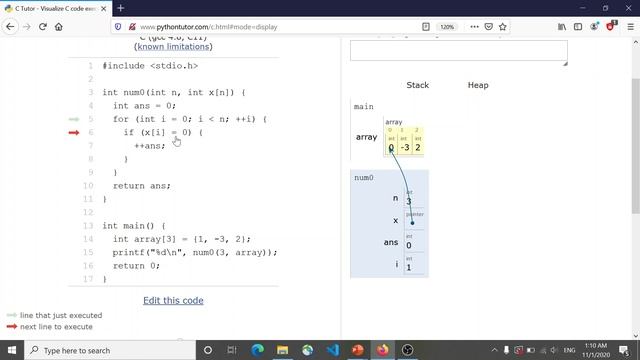
Task: Go back in browser history
Action: (10, 27)
